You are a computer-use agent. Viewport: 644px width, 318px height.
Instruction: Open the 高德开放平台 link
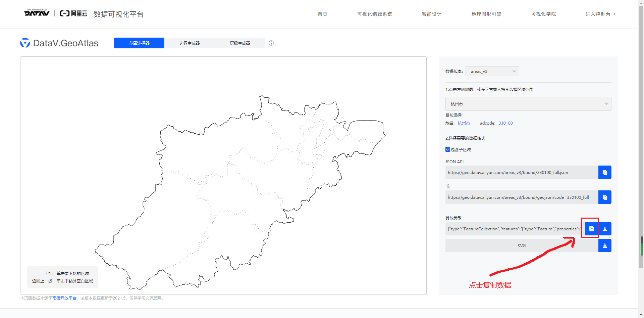tap(64, 298)
